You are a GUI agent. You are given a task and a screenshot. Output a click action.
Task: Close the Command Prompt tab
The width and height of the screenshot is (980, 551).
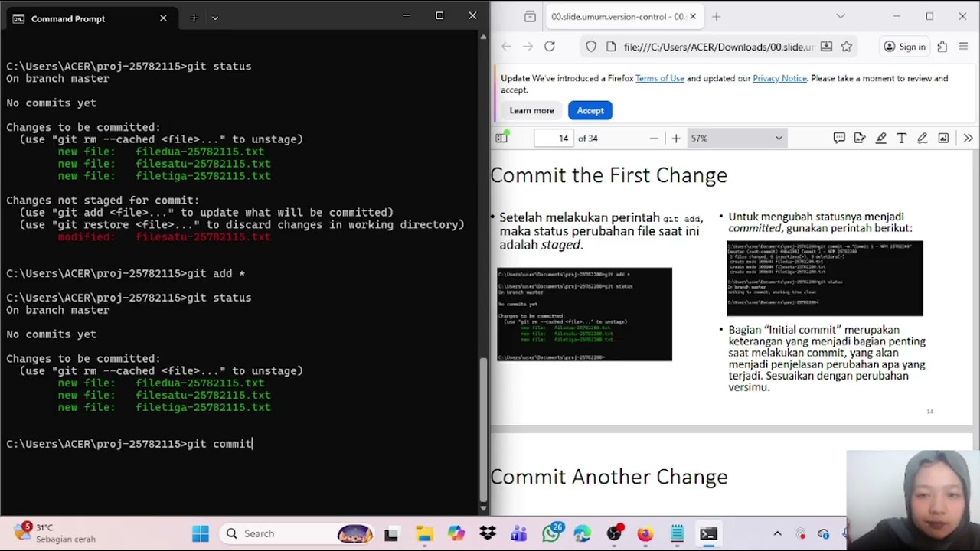coord(163,18)
